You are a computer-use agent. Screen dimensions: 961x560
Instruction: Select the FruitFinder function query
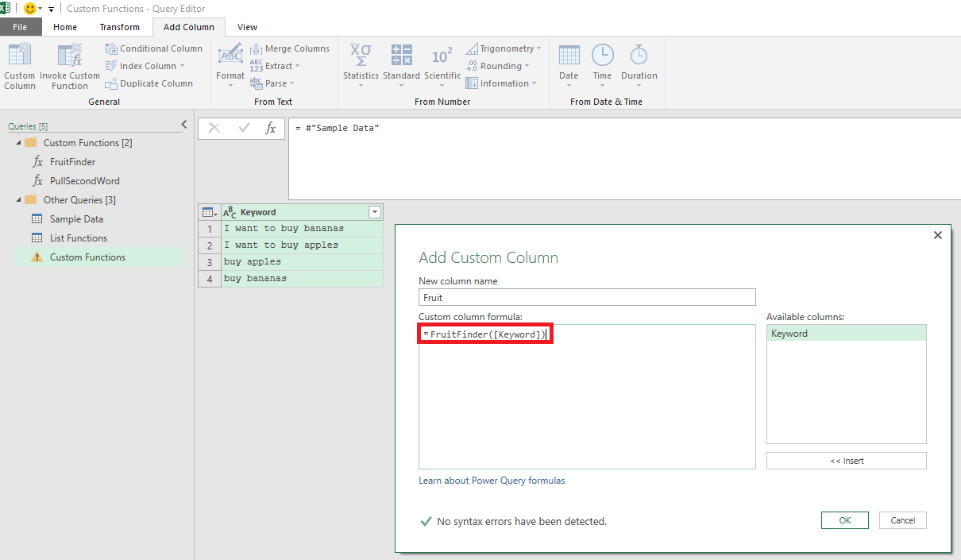click(72, 162)
